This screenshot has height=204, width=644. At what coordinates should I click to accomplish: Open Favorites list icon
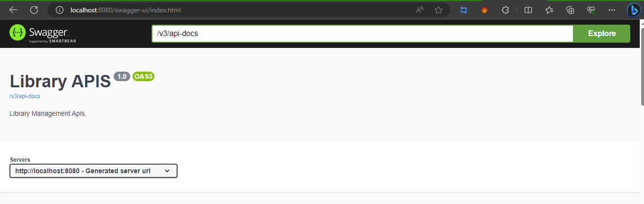click(x=549, y=9)
